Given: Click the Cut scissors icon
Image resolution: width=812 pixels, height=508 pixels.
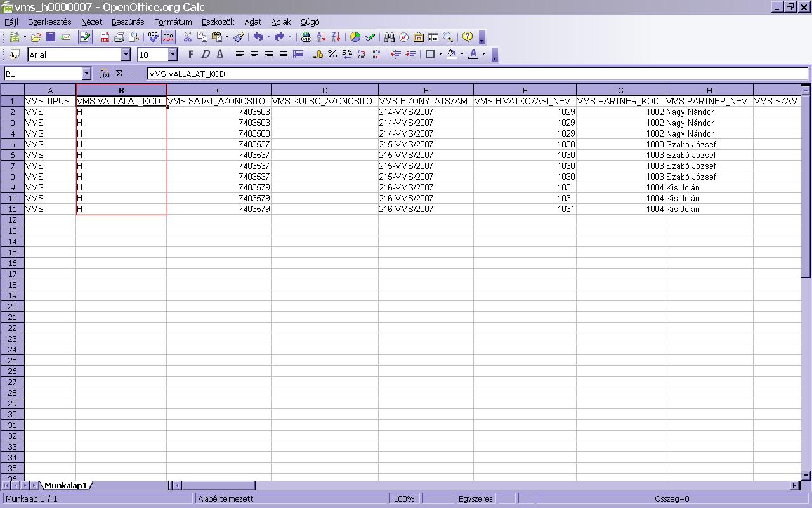Looking at the screenshot, I should pos(188,37).
